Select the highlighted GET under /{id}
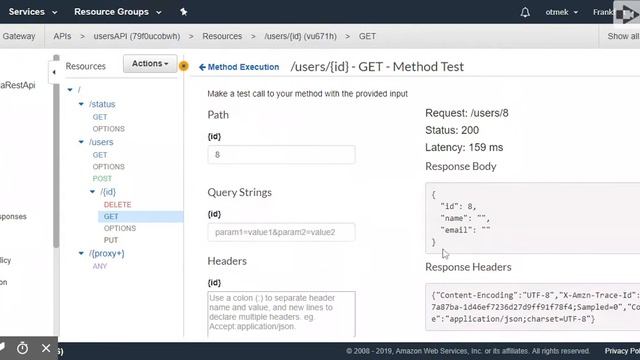Screen dimensions: 640x360 click(141, 216)
